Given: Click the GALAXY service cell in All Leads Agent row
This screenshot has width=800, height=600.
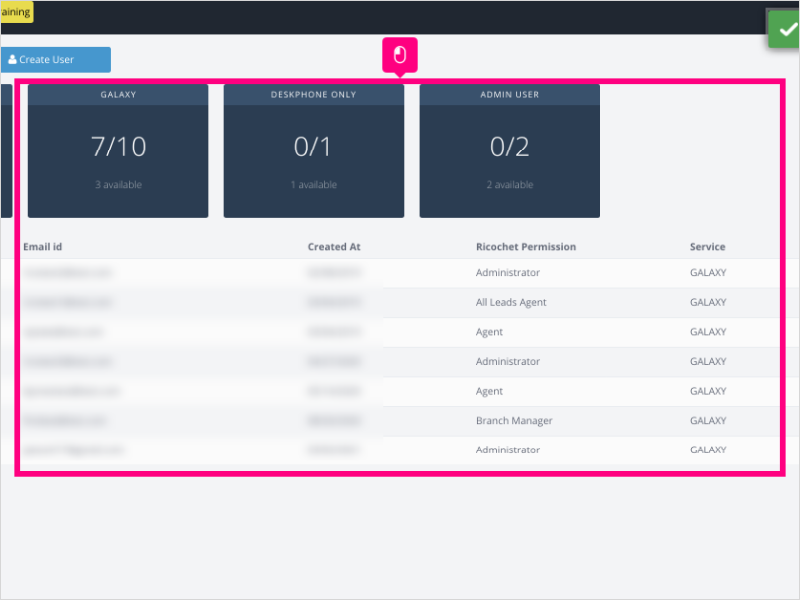Looking at the screenshot, I should click(x=708, y=302).
